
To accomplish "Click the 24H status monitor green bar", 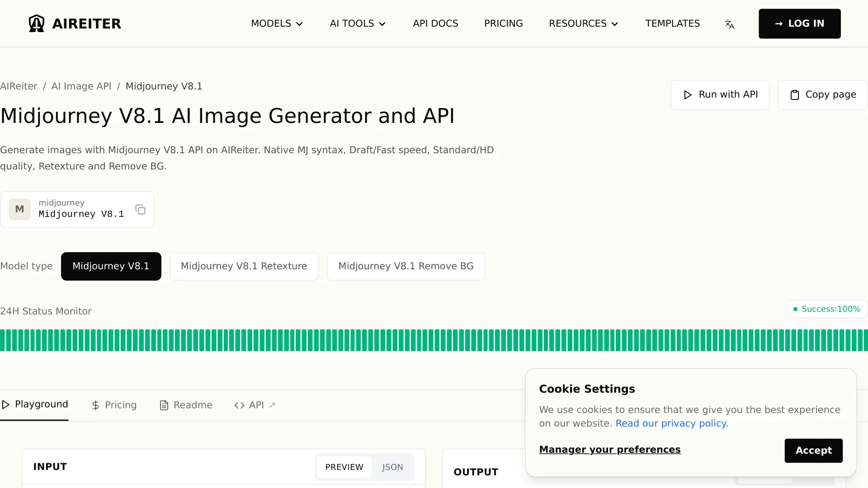I will [434, 340].
